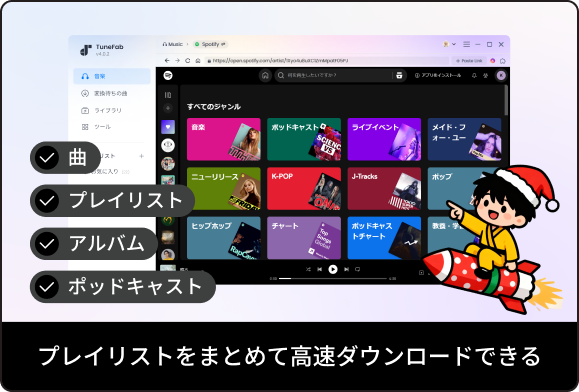
Task: Open the Spotify profile avatar K
Action: [x=501, y=75]
